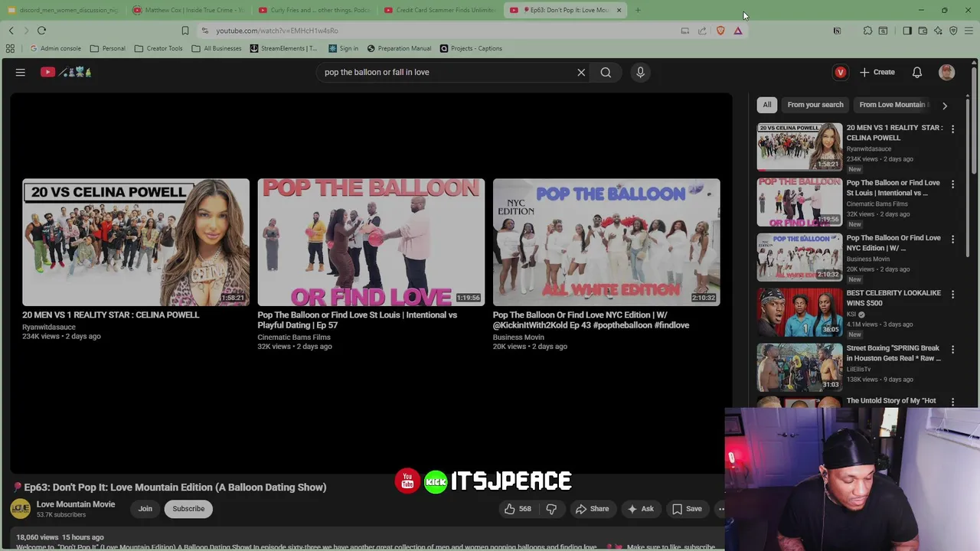Like the video with 568 likes

coord(518,509)
